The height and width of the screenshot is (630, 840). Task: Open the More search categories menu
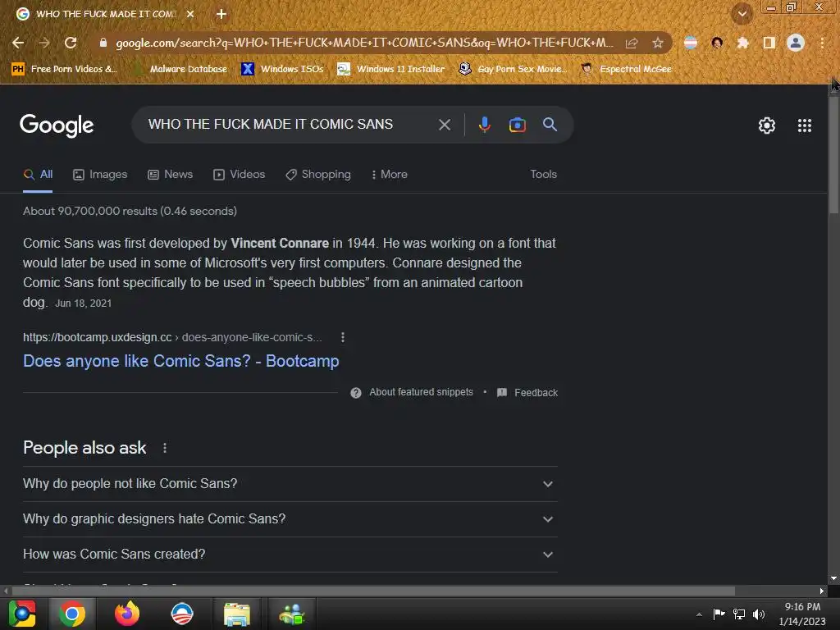(x=390, y=175)
